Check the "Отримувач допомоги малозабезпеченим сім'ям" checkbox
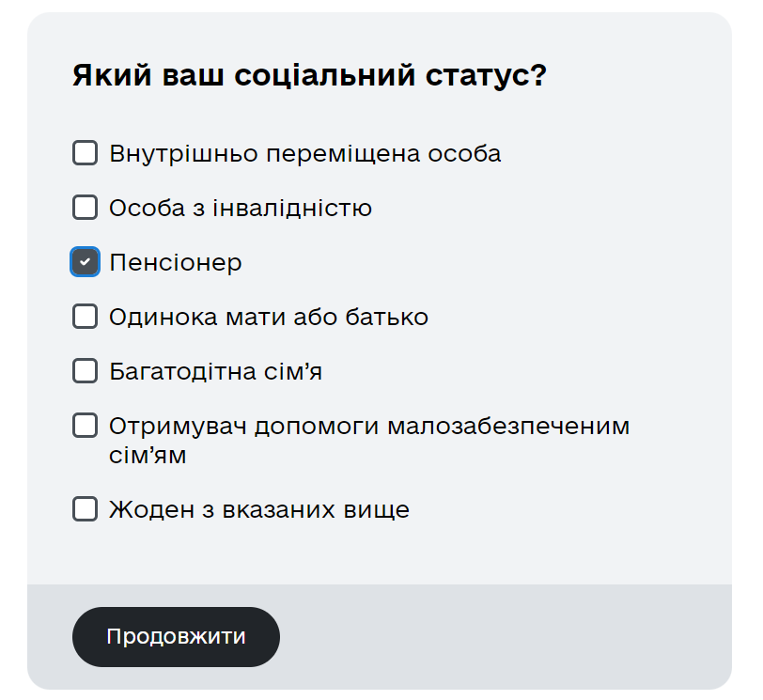The image size is (763, 700). tap(85, 426)
